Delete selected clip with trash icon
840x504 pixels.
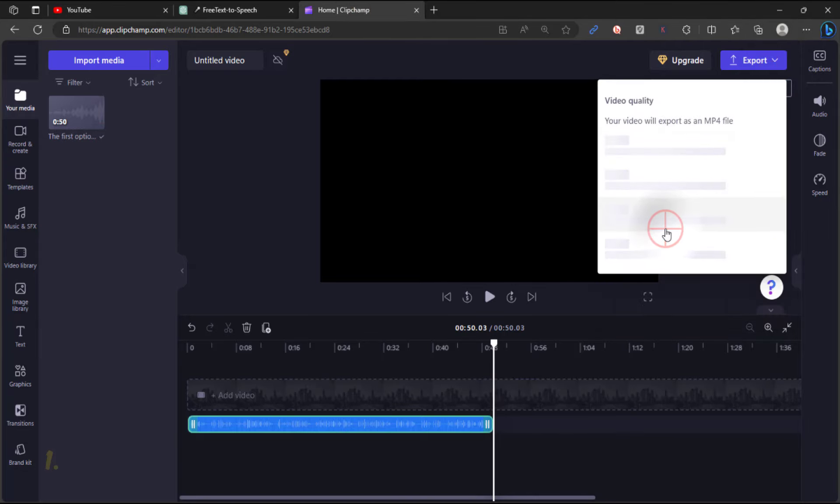point(246,328)
